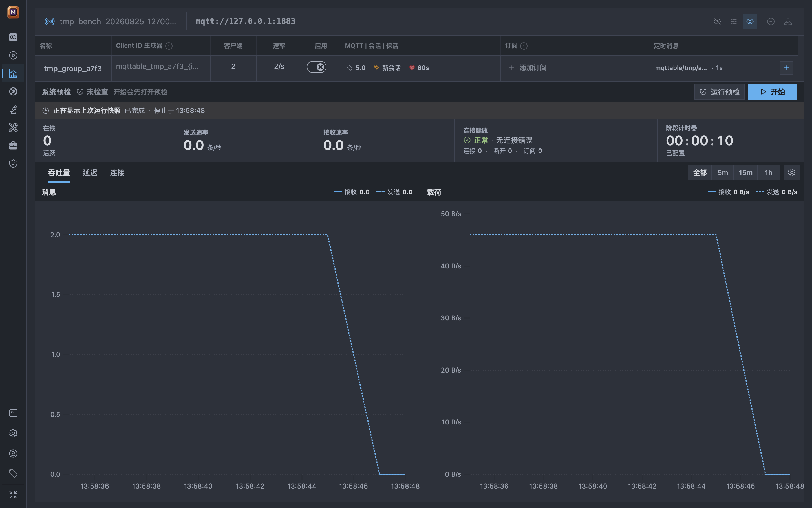Toggle 接收 legend in 消息 chart
Screen dimensions: 812x508
tap(351, 192)
